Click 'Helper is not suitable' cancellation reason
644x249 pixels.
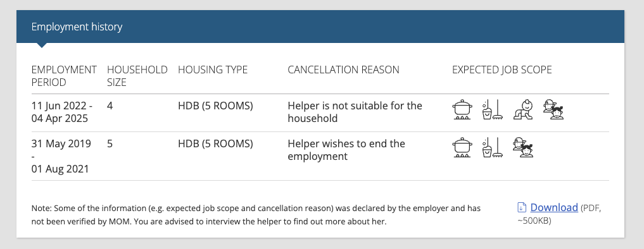click(x=355, y=112)
